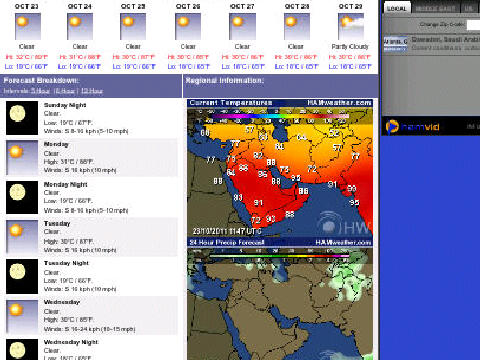Viewport: 480px width, 360px height.
Task: Select the Monday Night moon icon
Action: click(22, 197)
